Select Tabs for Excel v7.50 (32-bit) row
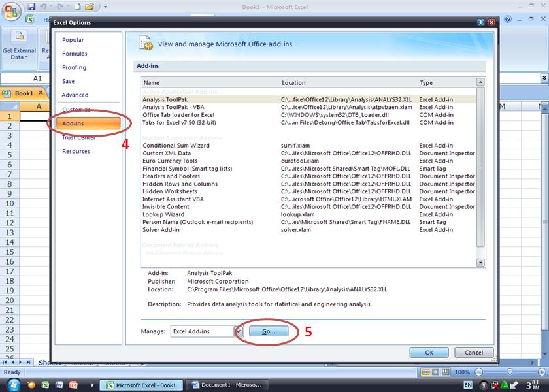 308,123
